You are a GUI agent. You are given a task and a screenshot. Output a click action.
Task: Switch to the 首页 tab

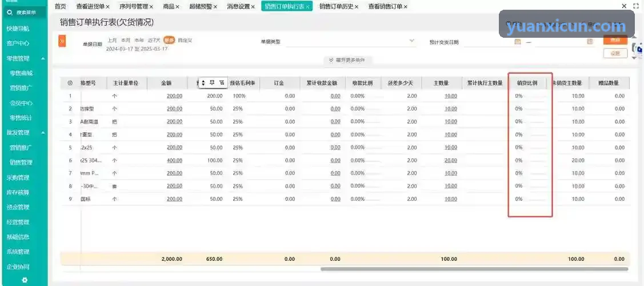[x=61, y=6]
